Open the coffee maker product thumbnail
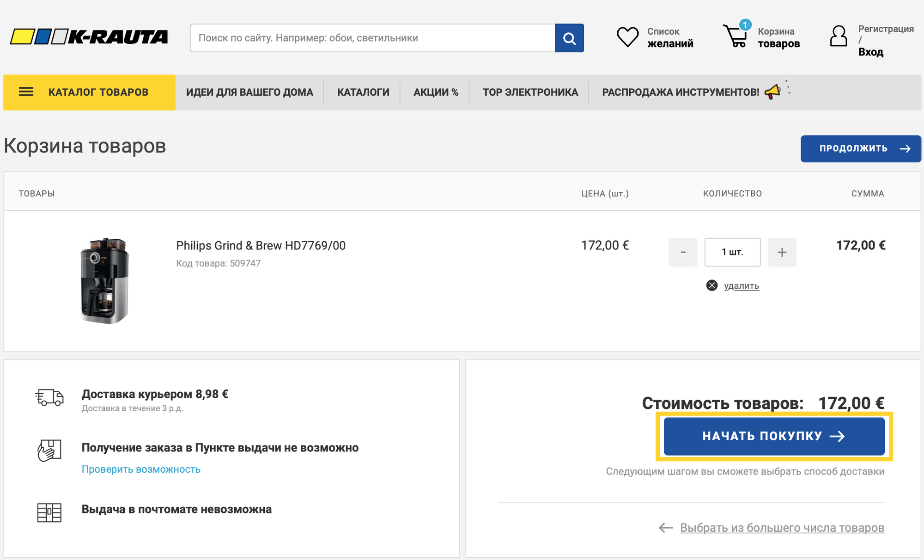924x560 pixels. coord(104,280)
